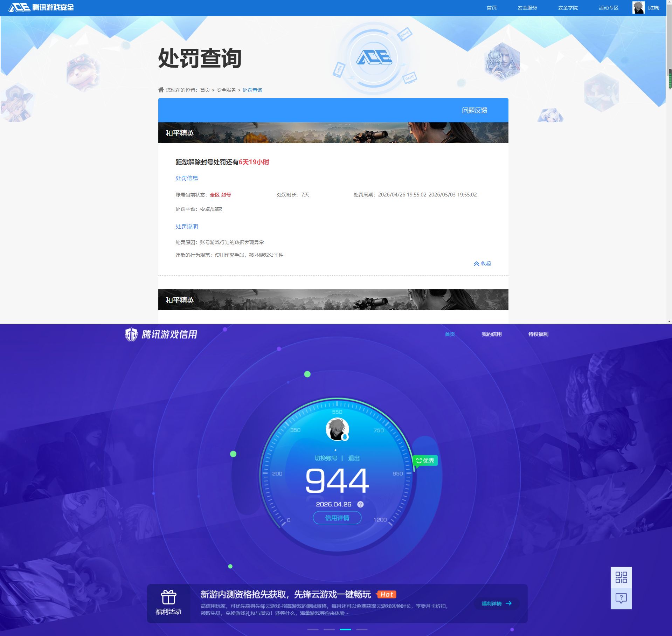Select the 违反的行为规范 rule text
Viewport: 672px width, 636px height.
pyautogui.click(x=229, y=255)
